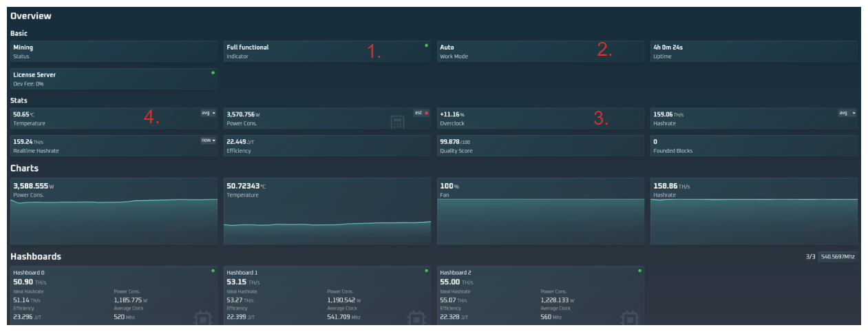868x332 pixels.
Task: Click the 3,570.756 W power value
Action: coord(243,114)
